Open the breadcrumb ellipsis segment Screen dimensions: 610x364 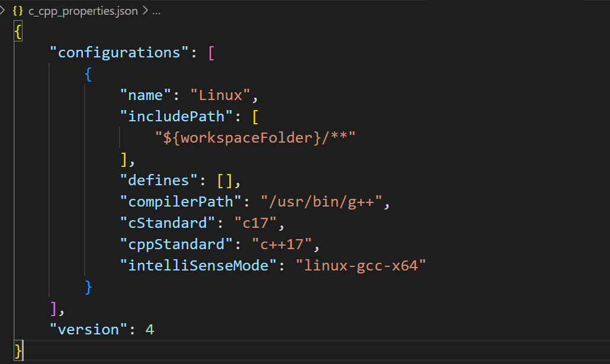pyautogui.click(x=156, y=11)
